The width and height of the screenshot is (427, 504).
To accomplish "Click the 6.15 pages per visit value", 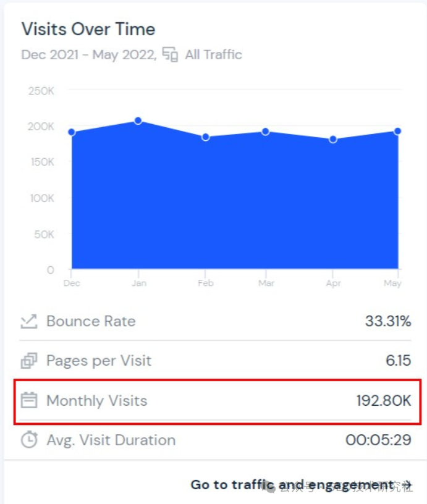I will point(398,361).
